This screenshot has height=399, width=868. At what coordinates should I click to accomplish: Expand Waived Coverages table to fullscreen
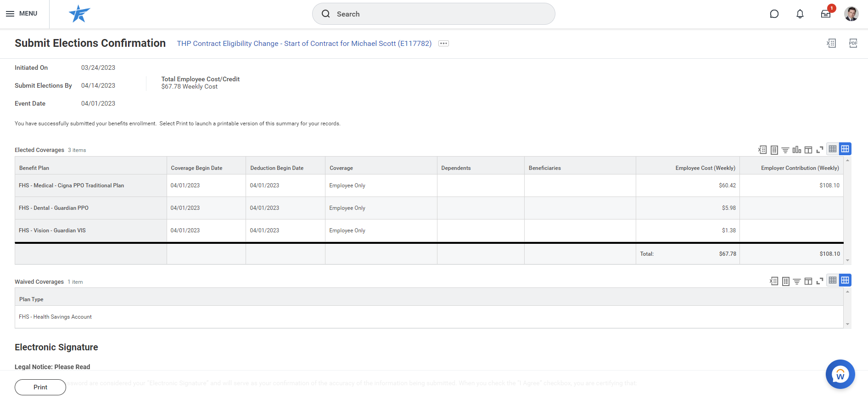pos(820,281)
